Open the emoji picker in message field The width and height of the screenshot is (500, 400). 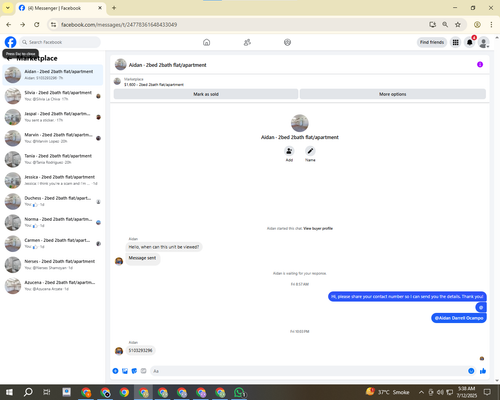pos(471,371)
